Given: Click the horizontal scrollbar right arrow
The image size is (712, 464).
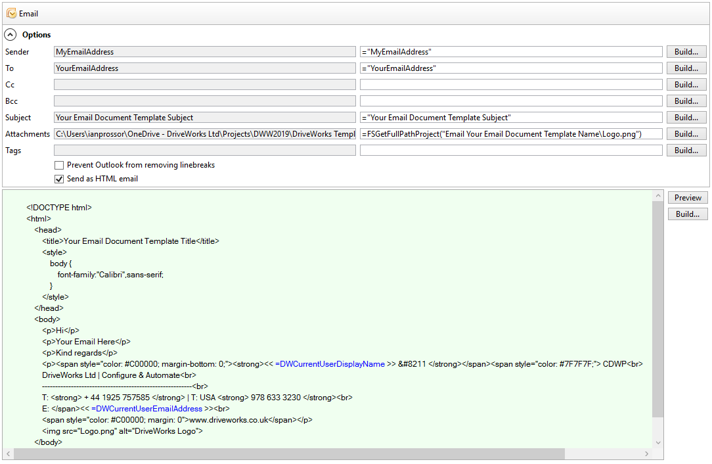Looking at the screenshot, I should 646,454.
